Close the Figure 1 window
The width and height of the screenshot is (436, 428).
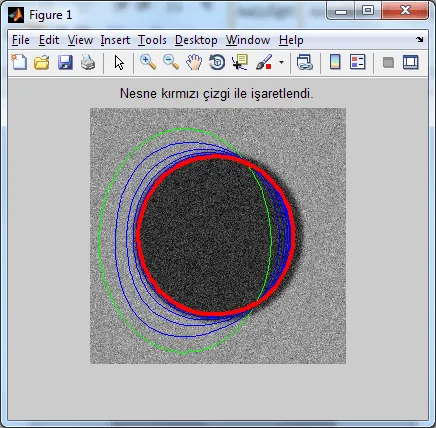click(x=405, y=11)
